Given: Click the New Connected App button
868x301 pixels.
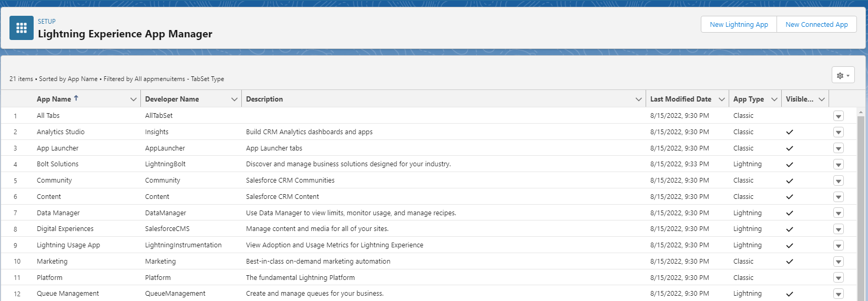Looking at the screenshot, I should (816, 24).
